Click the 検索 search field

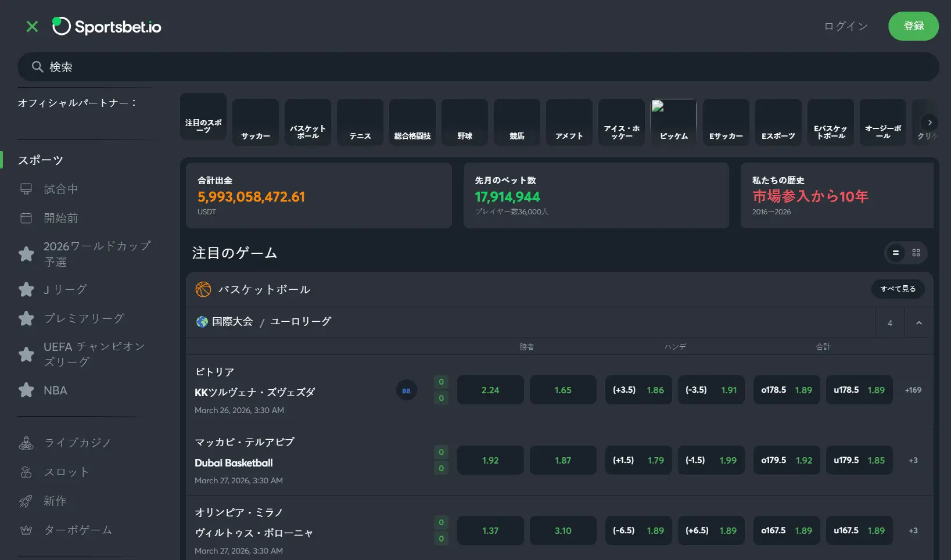pyautogui.click(x=478, y=67)
